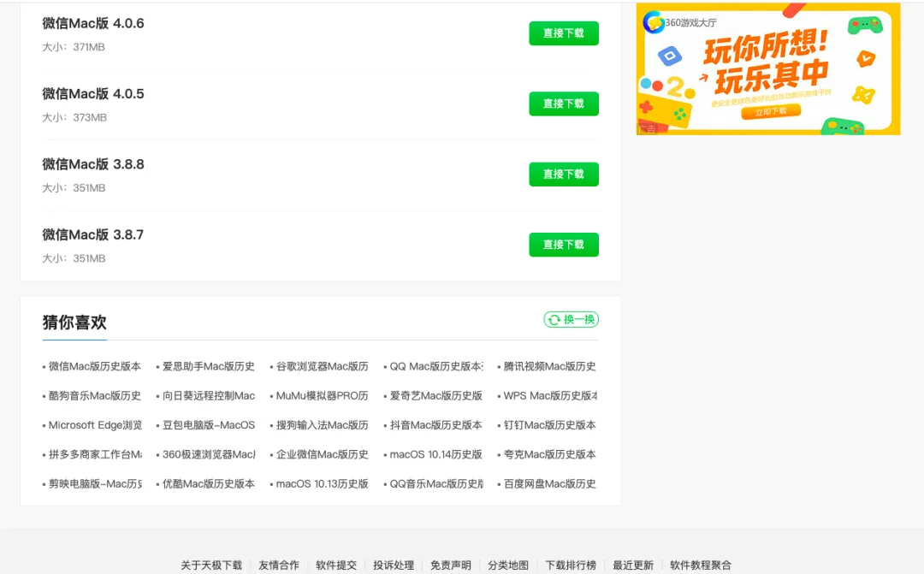Download 微信Mac版 4.0.6 directly
The image size is (924, 574).
tap(563, 33)
